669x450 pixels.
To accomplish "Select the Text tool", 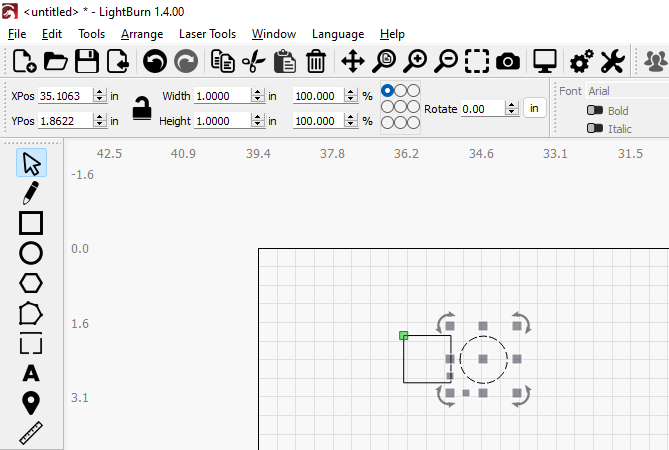I will (x=31, y=373).
